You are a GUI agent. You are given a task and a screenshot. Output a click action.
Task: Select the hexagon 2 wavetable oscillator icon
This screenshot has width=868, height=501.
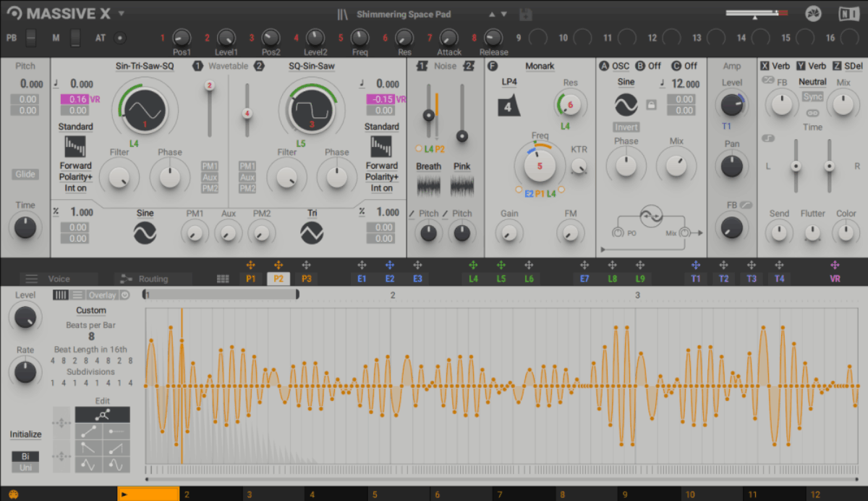pyautogui.click(x=259, y=66)
